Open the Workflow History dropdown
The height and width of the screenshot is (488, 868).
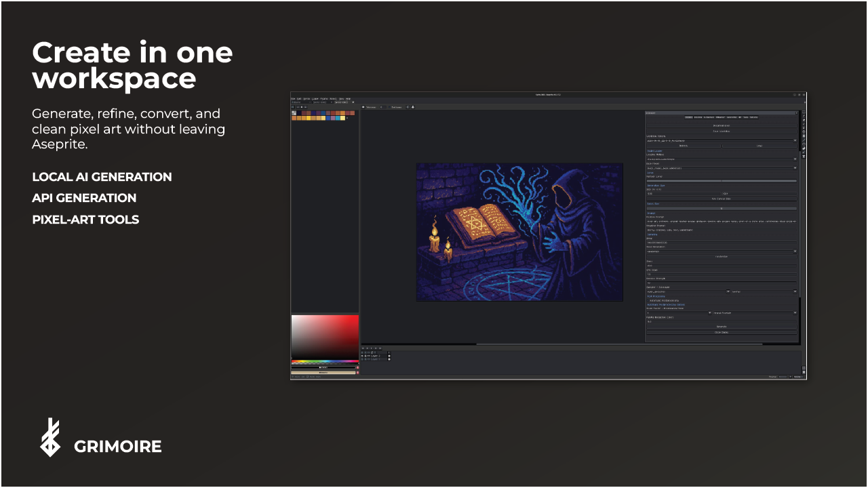[722, 140]
